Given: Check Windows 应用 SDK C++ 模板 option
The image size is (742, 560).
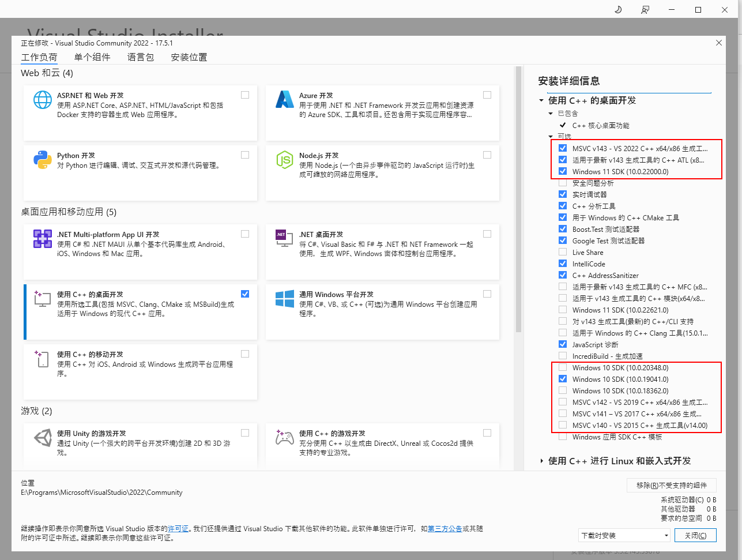Looking at the screenshot, I should click(563, 437).
